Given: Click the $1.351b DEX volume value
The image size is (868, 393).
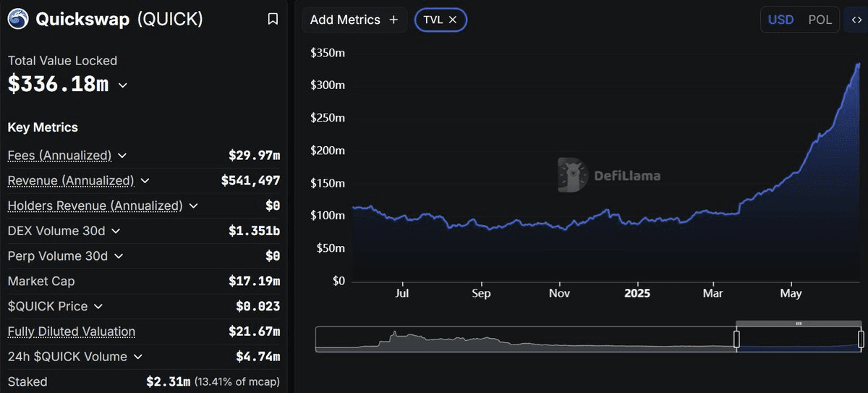Looking at the screenshot, I should pyautogui.click(x=255, y=231).
